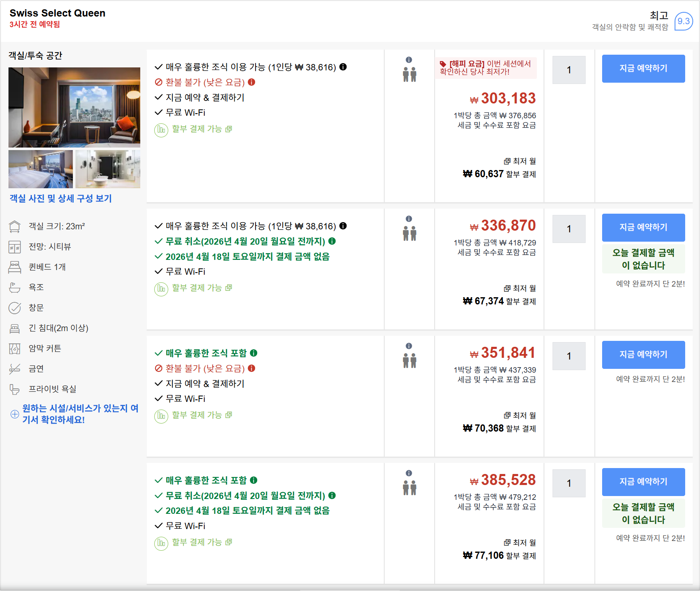Click non-refundable info icon in ₩303,183 row

point(252,82)
